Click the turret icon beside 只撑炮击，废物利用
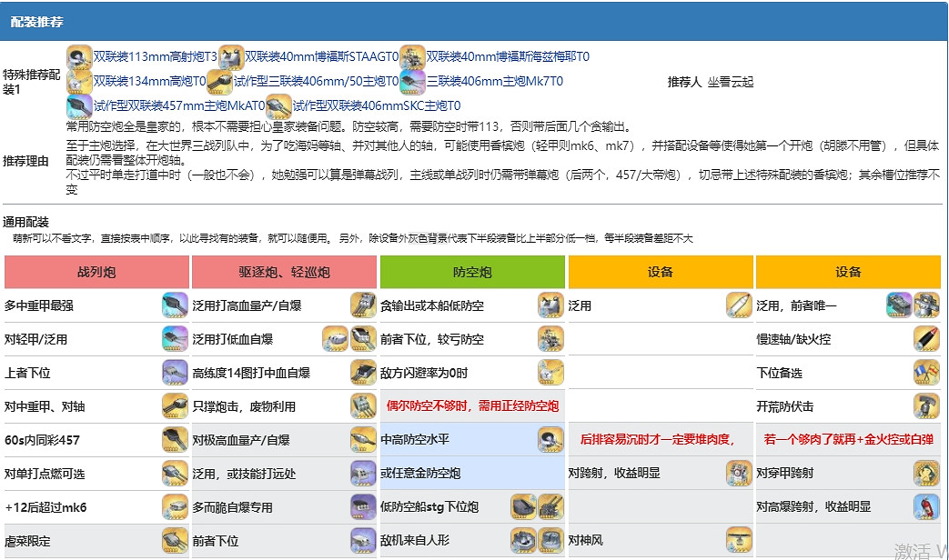Viewport: 949px width, 560px height. 362,405
